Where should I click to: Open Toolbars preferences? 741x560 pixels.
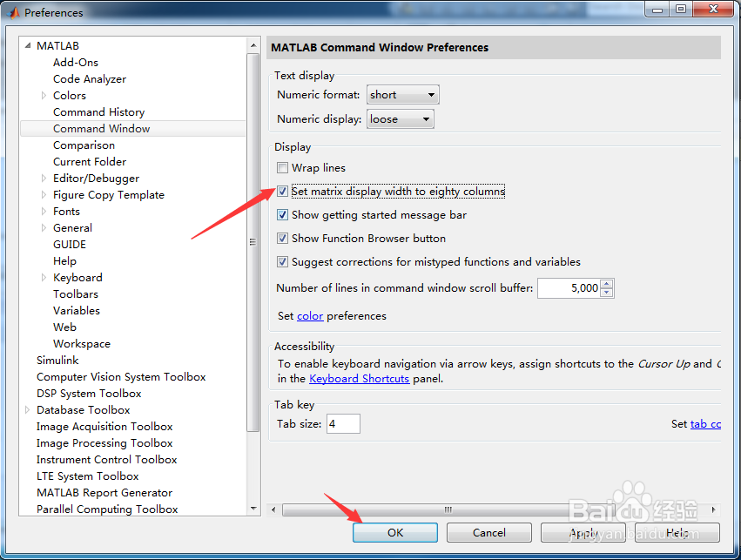tap(76, 294)
